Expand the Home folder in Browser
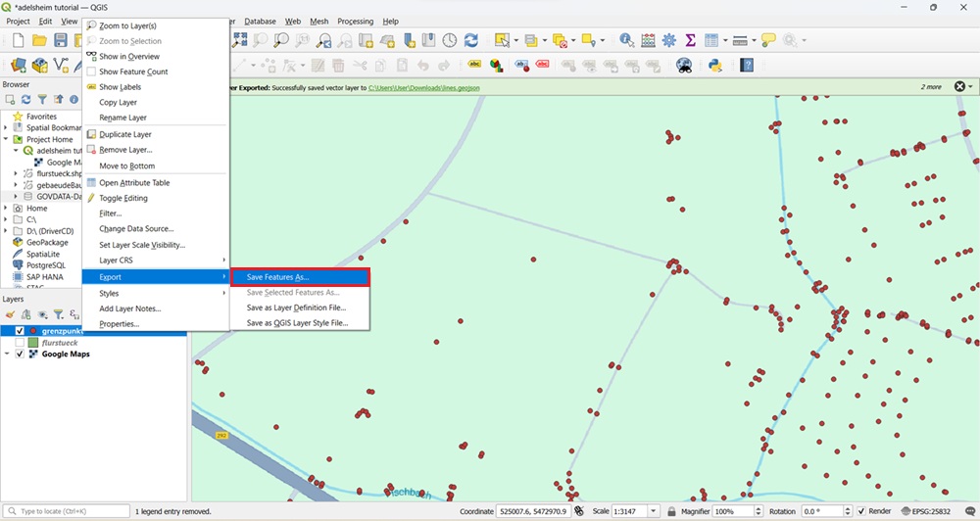Viewport: 980px width, 521px height. 7,209
